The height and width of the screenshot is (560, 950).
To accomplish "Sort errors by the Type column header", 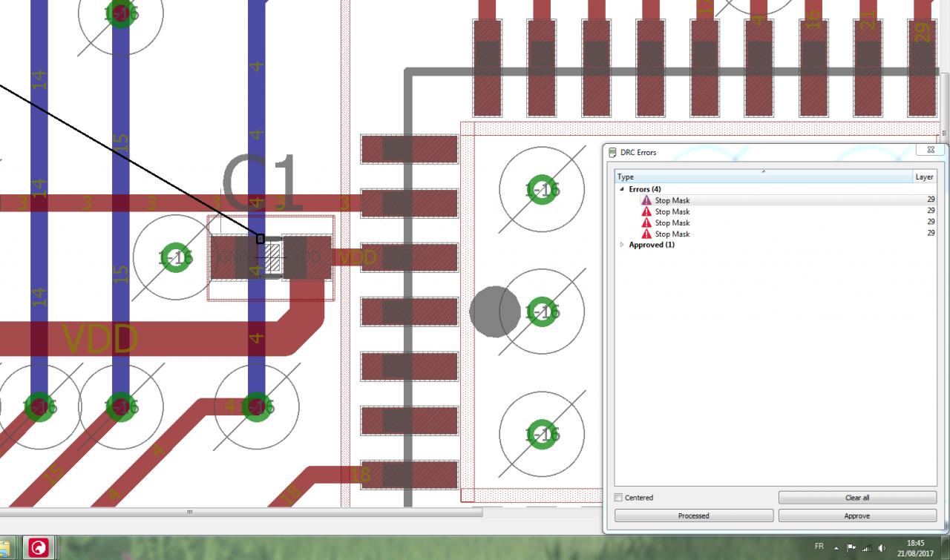I will 764,177.
